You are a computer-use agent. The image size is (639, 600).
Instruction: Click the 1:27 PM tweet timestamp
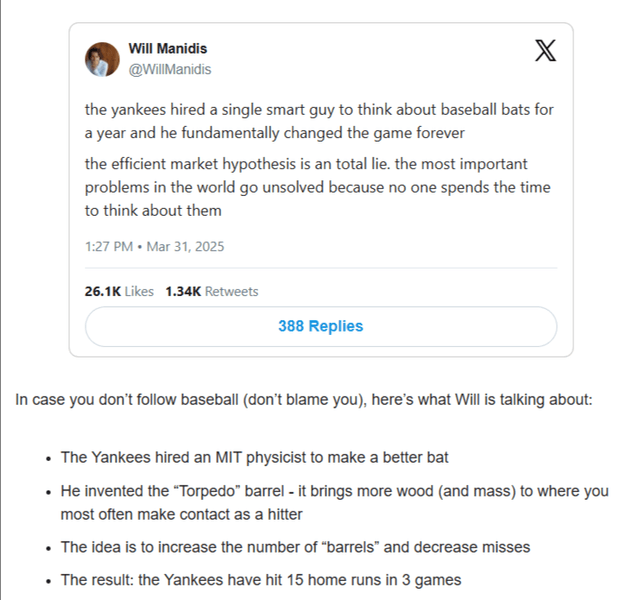(109, 247)
